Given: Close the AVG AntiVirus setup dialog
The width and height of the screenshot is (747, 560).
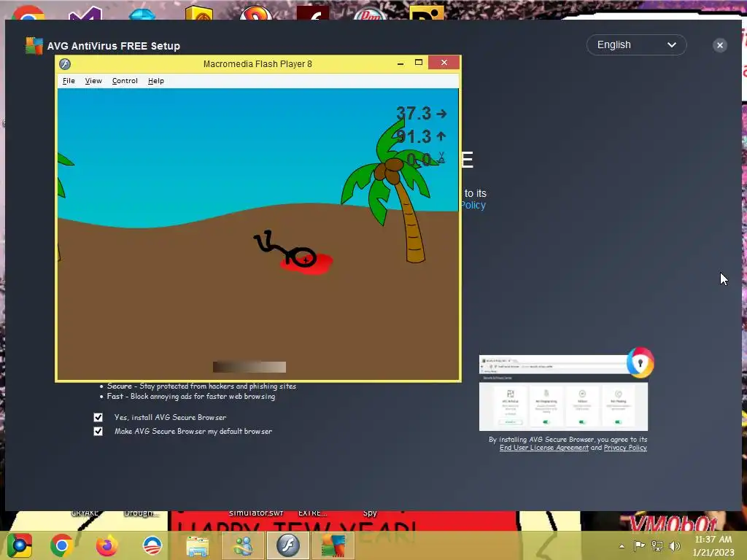Looking at the screenshot, I should 720,45.
